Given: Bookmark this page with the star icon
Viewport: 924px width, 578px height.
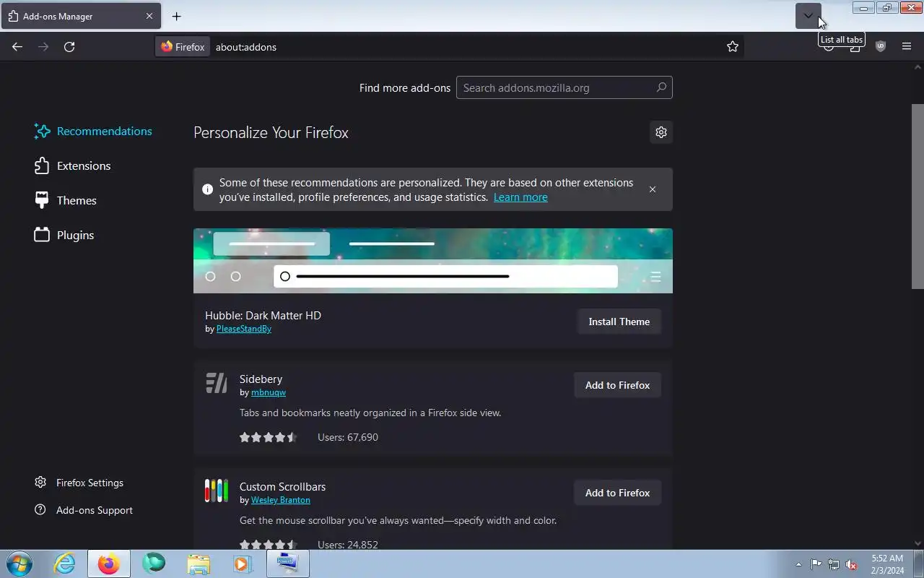Looking at the screenshot, I should pyautogui.click(x=733, y=47).
